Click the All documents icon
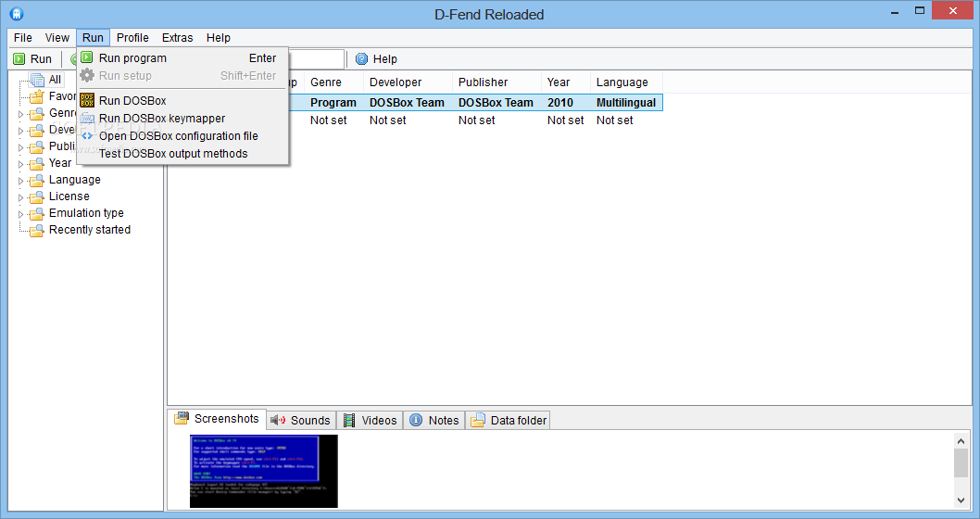The width and height of the screenshot is (980, 519). (37, 80)
